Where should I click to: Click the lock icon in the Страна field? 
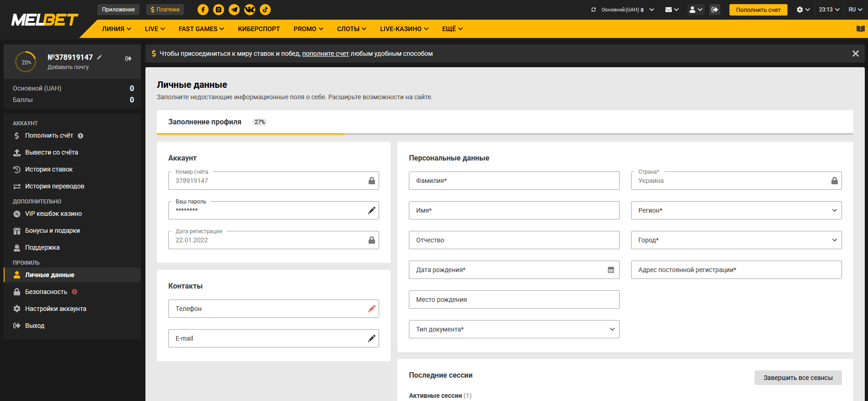click(x=835, y=181)
